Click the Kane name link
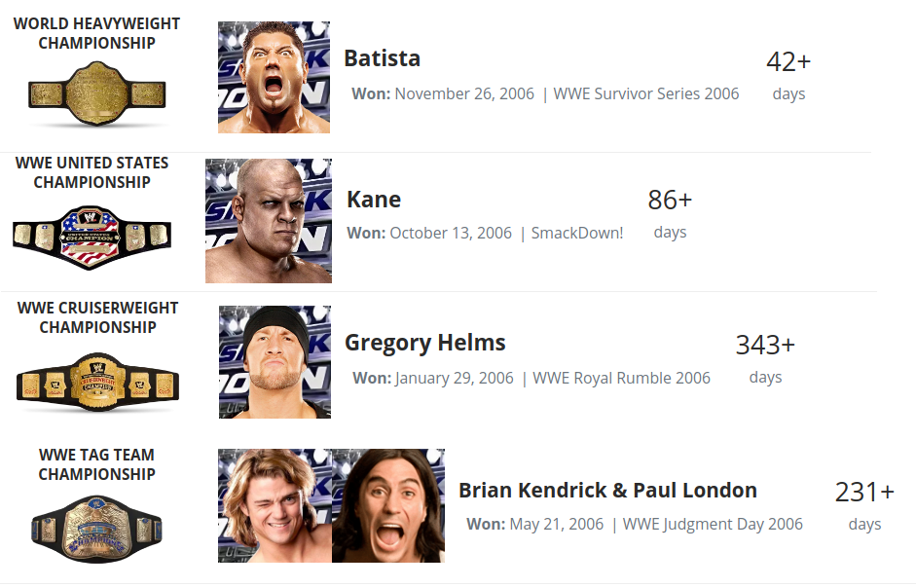The width and height of the screenshot is (916, 588). click(374, 200)
